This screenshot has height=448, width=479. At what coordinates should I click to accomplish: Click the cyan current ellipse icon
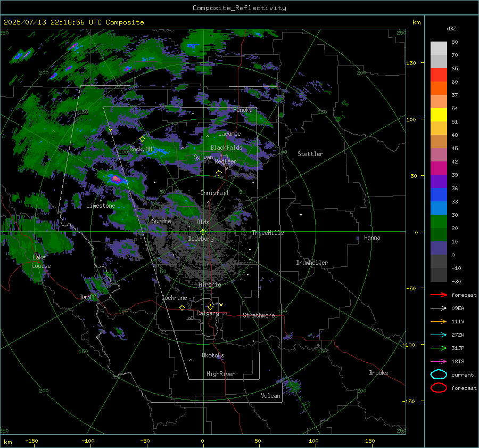(439, 374)
